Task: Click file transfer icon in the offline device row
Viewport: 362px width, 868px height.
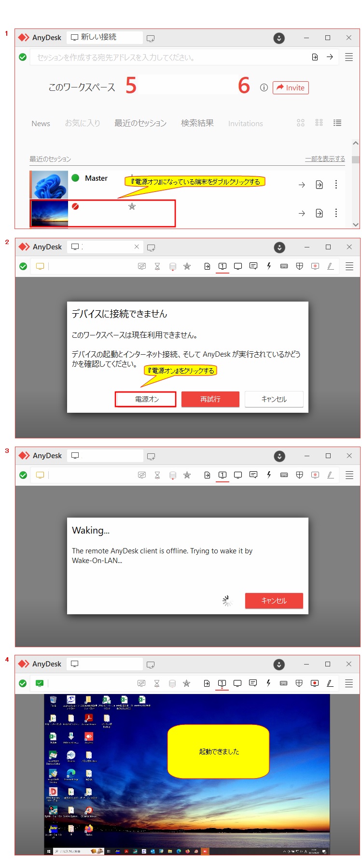Action: pos(319,213)
